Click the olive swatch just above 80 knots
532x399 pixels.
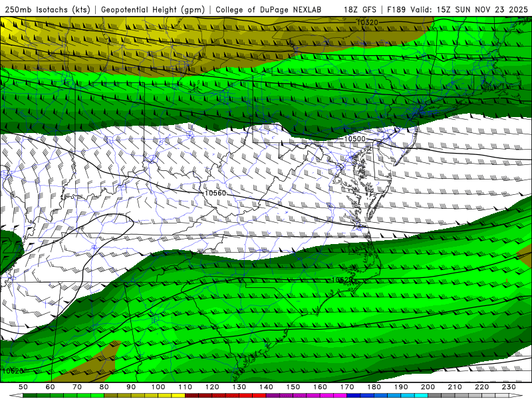[x=111, y=396]
